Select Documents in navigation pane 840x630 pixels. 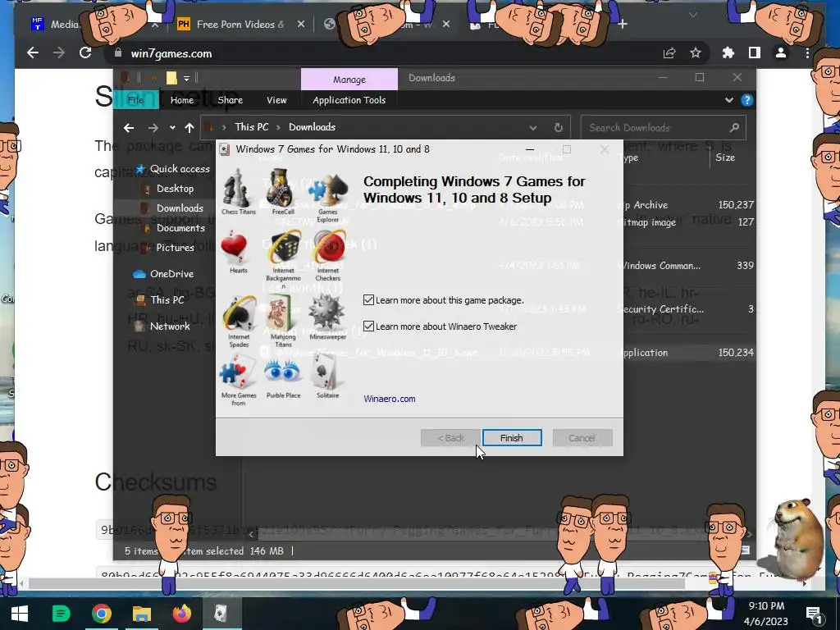coord(174,228)
